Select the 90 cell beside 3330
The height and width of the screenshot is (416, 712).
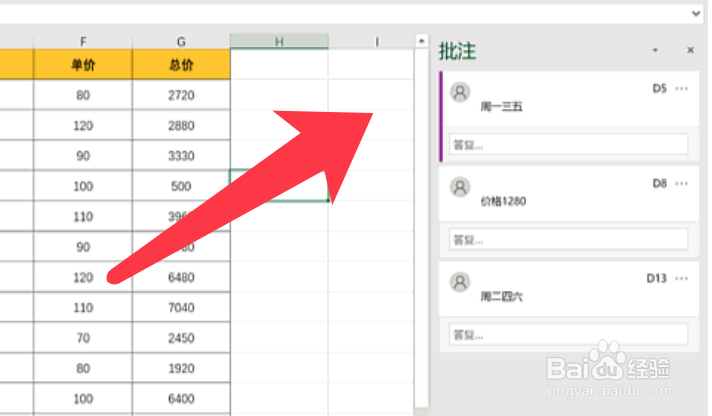(x=83, y=156)
